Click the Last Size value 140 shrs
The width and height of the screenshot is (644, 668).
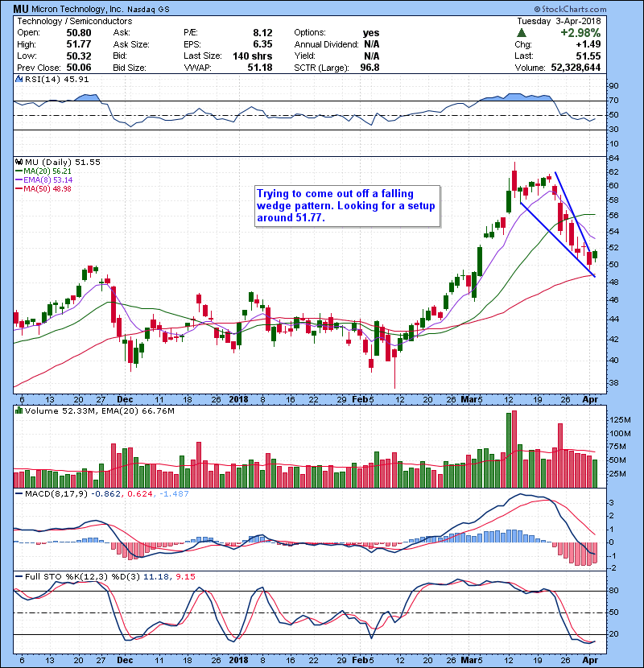point(252,56)
